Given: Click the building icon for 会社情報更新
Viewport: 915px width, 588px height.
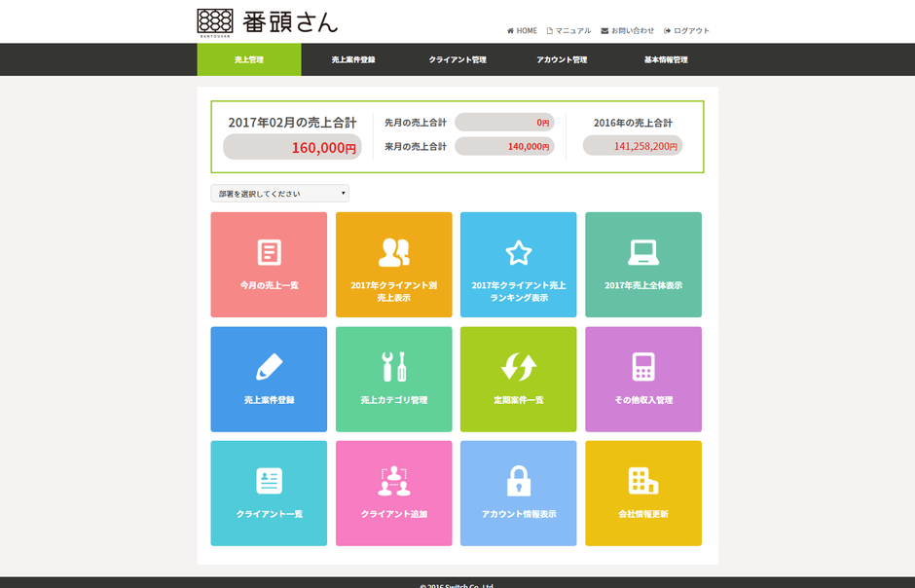Looking at the screenshot, I should click(642, 481).
